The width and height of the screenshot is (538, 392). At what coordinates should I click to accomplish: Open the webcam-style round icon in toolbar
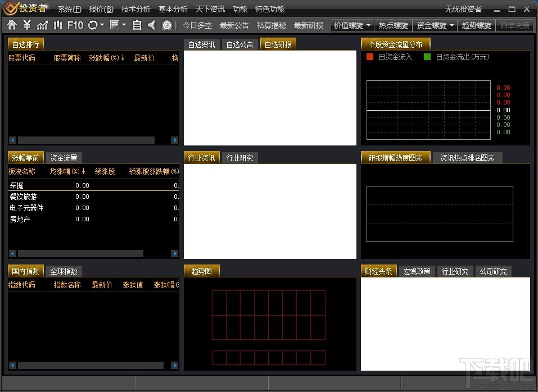167,25
